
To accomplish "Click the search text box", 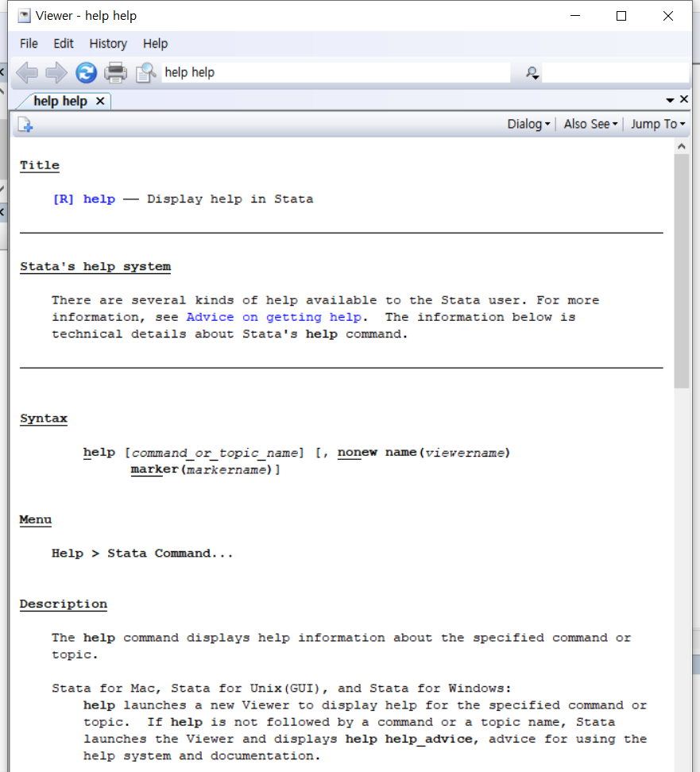I will 615,73.
